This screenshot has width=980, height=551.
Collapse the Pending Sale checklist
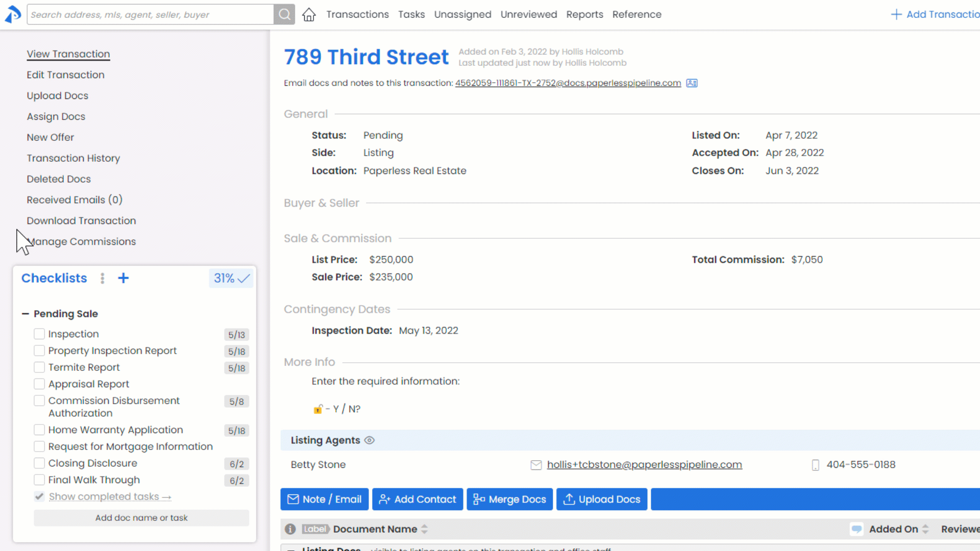point(26,314)
